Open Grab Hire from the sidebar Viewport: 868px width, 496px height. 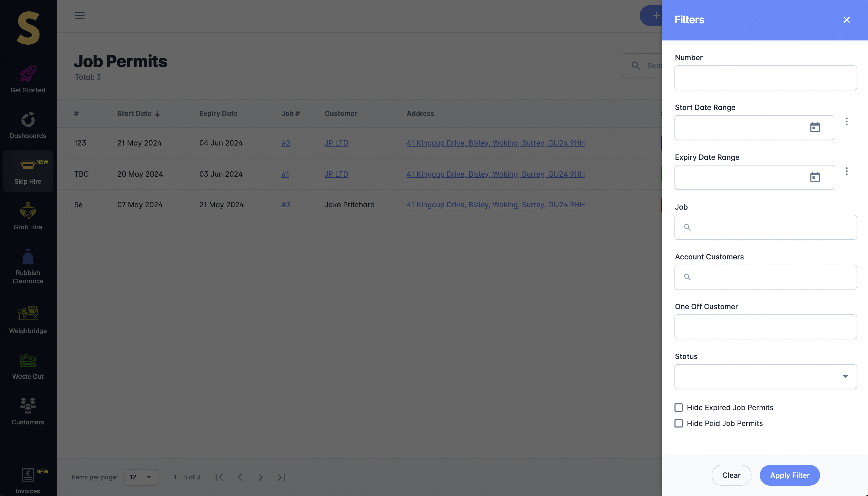[28, 216]
